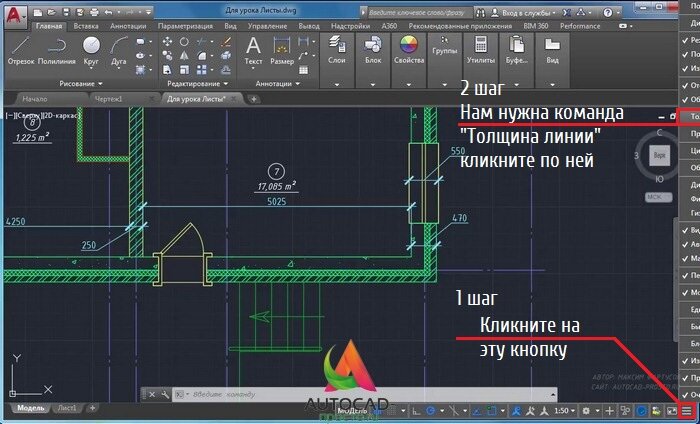This screenshot has height=424, width=700.
Task: Open the status bar Customization three-lines button
Action: click(687, 411)
